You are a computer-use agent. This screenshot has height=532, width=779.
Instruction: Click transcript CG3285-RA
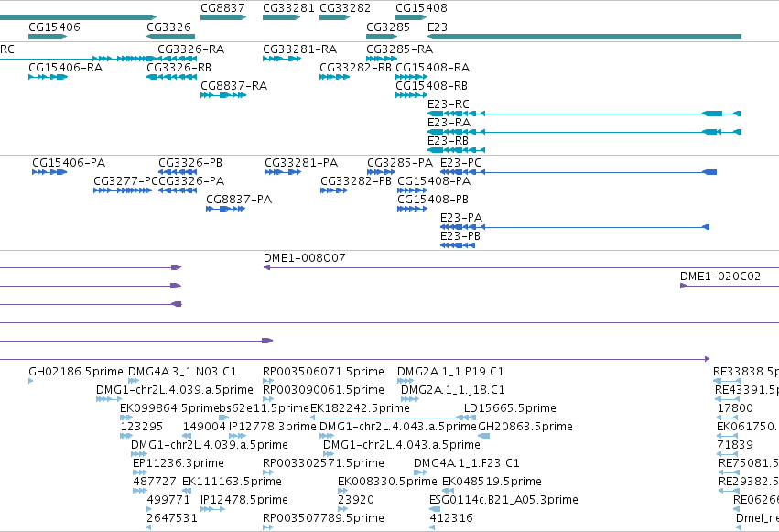pos(382,59)
